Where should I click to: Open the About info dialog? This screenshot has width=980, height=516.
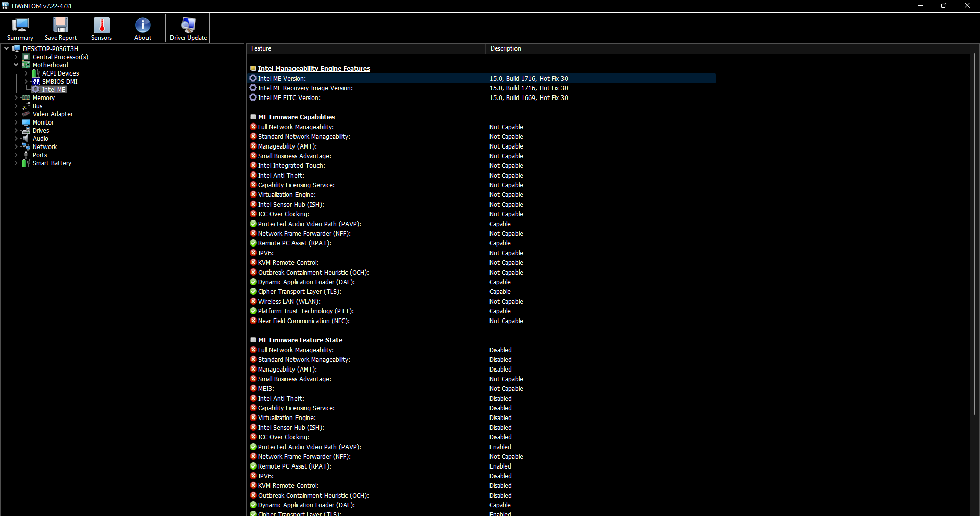tap(143, 29)
